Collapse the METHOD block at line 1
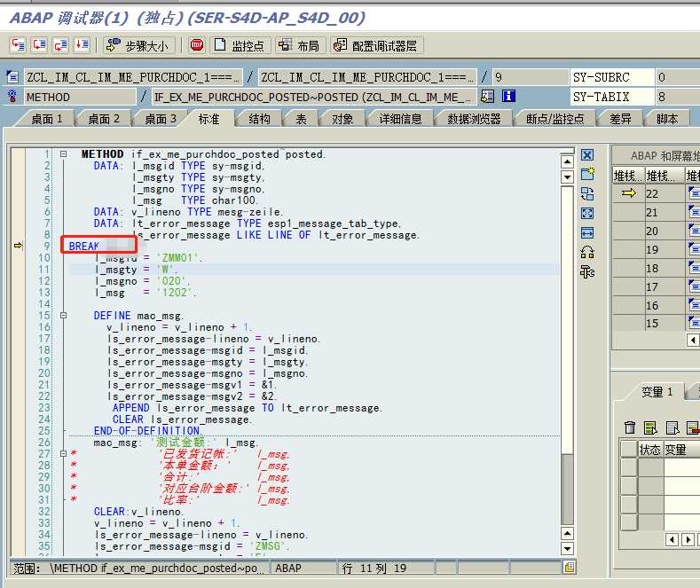This screenshot has height=588, width=700. 63,154
